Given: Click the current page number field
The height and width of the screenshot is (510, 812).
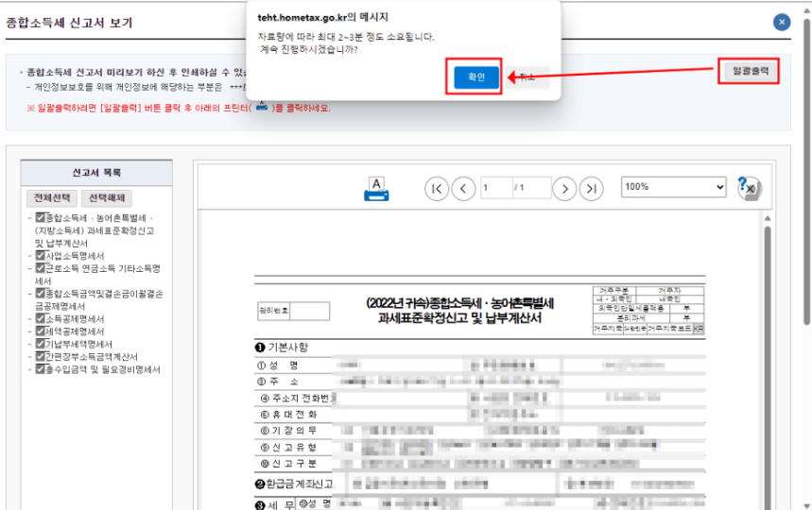Looking at the screenshot, I should [x=496, y=188].
